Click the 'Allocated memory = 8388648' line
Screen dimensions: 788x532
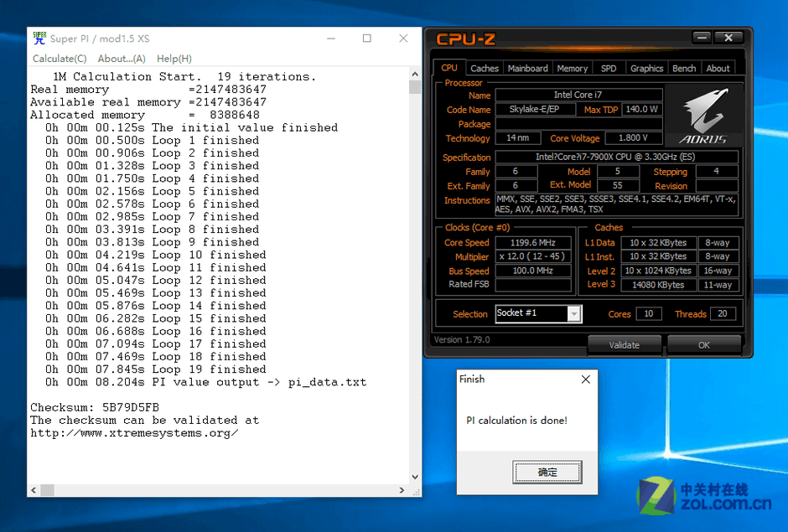point(145,115)
